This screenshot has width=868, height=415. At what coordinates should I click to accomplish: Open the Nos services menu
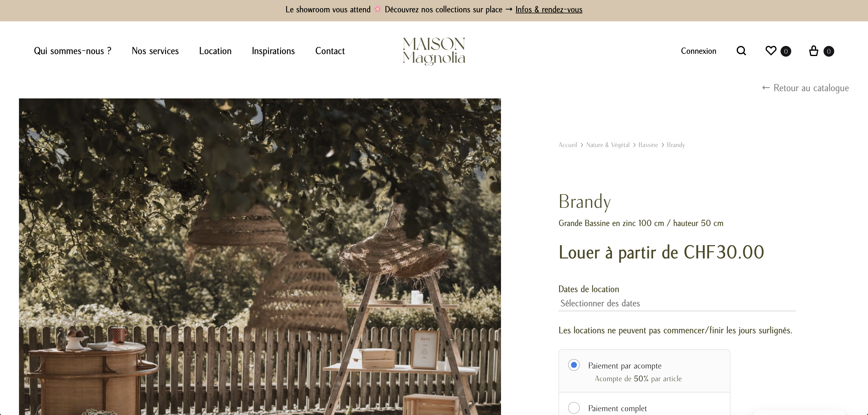tap(155, 51)
